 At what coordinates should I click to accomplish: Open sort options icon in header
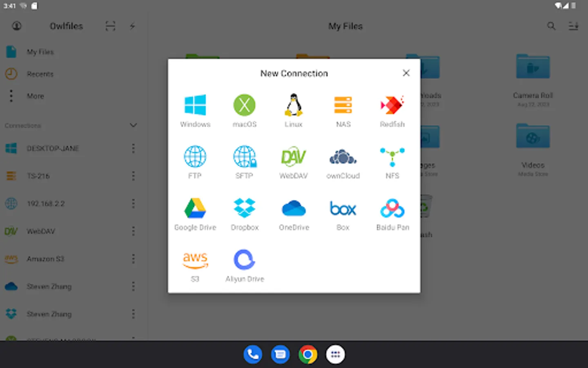(x=573, y=26)
